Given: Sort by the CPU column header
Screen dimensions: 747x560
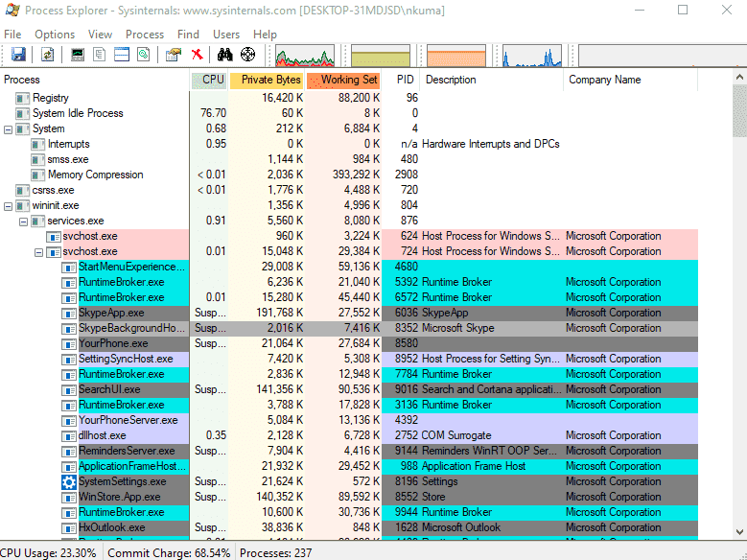Looking at the screenshot, I should 209,80.
